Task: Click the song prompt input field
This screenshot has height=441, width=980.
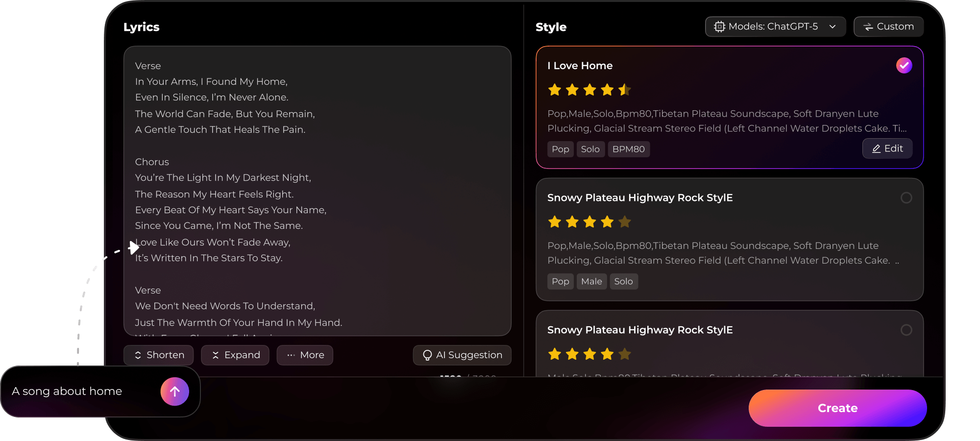Action: coord(81,392)
